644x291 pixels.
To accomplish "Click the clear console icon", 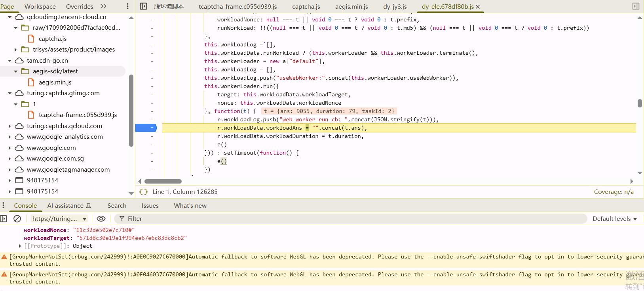I will pyautogui.click(x=17, y=219).
